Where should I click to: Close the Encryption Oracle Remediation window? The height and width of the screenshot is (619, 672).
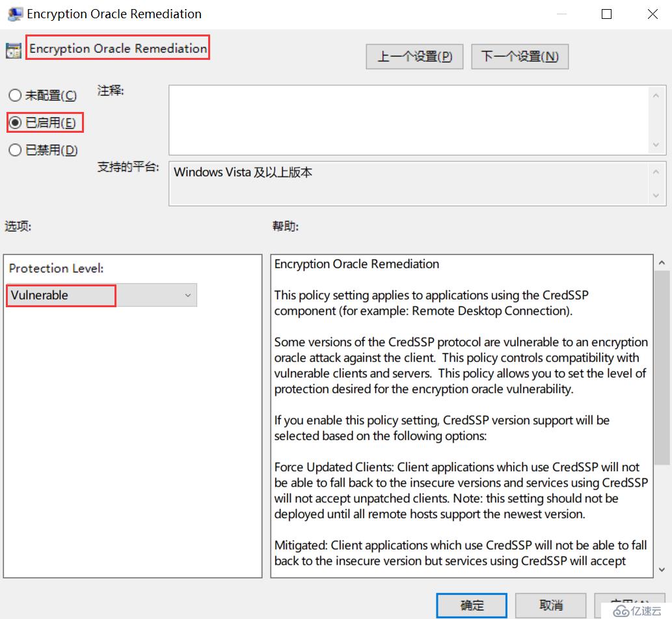[x=652, y=14]
